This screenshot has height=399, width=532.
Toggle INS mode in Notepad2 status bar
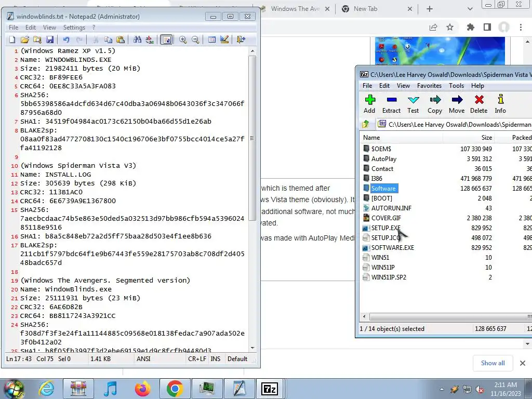216,358
